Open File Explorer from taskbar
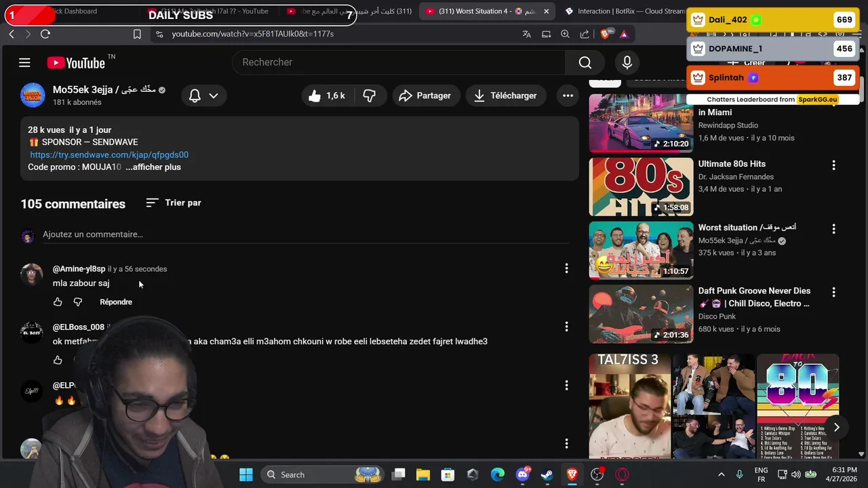The height and width of the screenshot is (488, 868). [423, 474]
